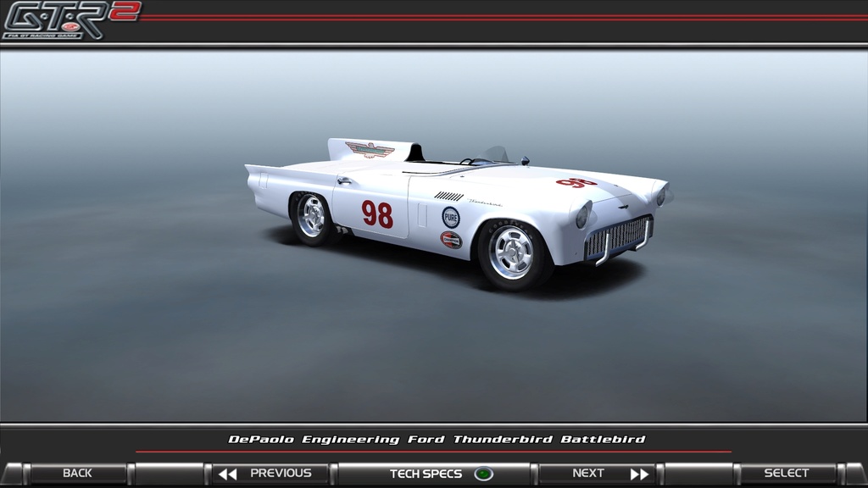
Task: Toggle the green Tech Specs indicator light
Action: (484, 474)
